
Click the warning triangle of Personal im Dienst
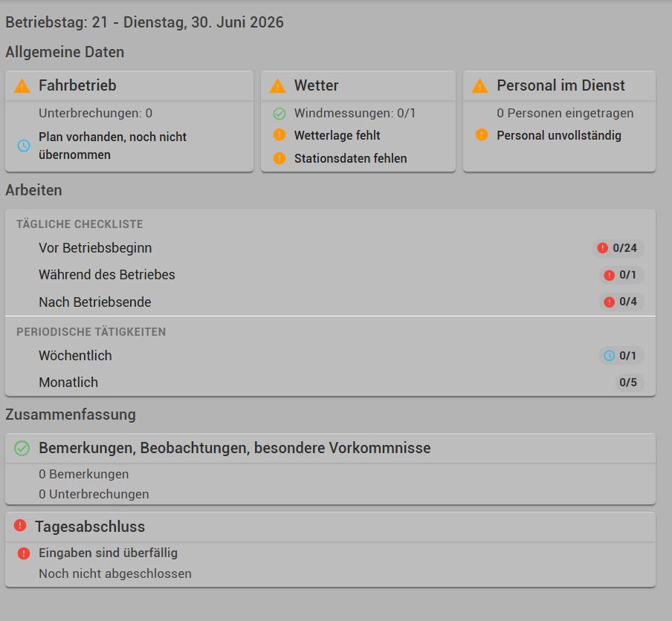[479, 85]
